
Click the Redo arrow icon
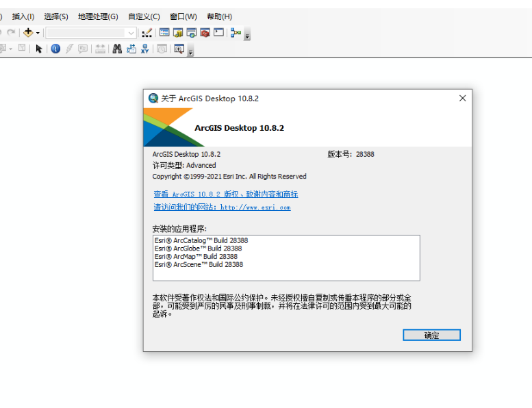coord(11,33)
